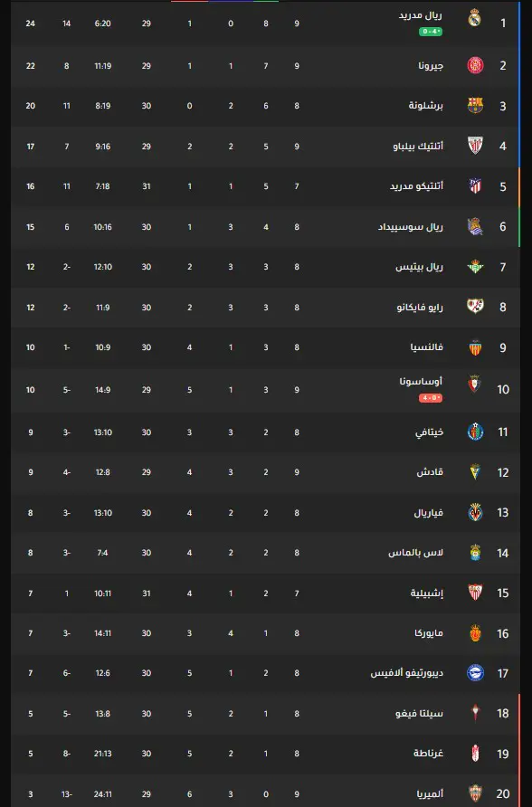Open team name فياريال
Image resolution: width=532 pixels, height=807 pixels.
[428, 513]
